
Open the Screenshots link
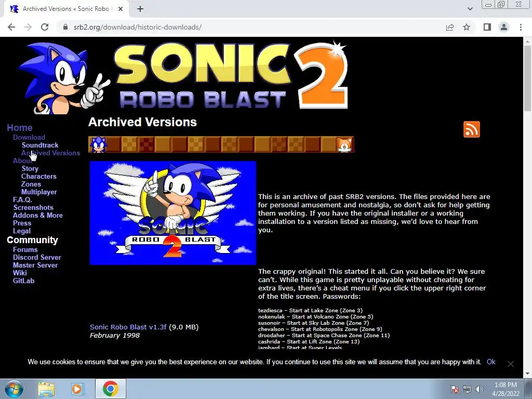coord(33,207)
